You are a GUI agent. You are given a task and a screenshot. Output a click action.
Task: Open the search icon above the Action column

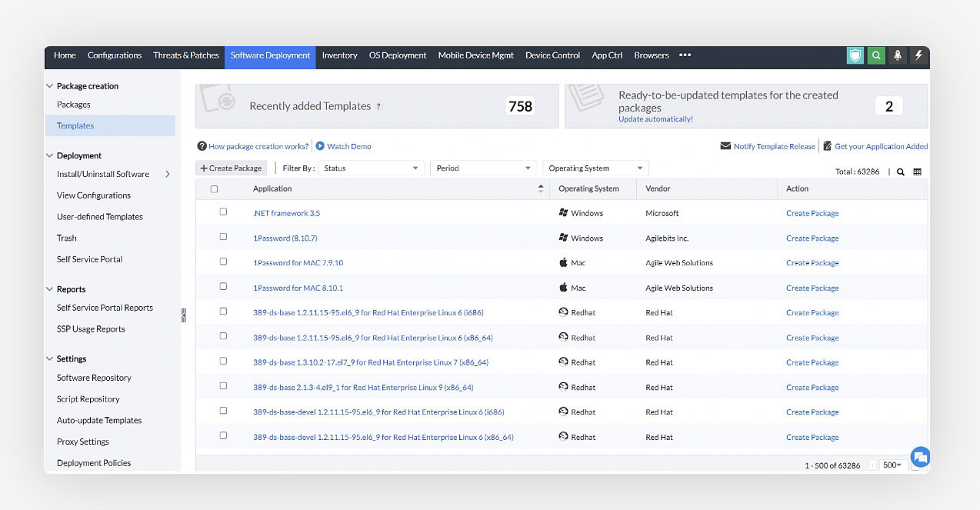tap(901, 172)
